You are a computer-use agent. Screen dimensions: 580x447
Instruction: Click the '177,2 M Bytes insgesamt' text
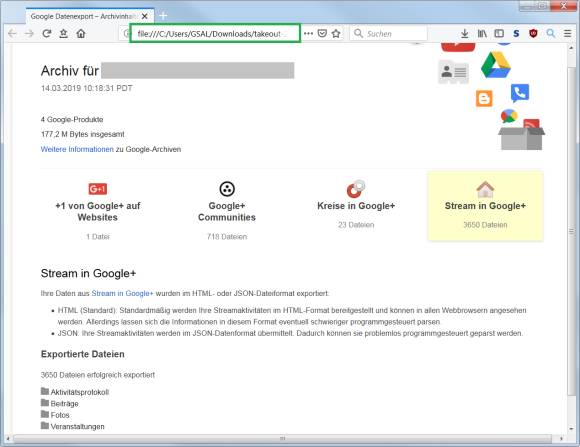point(82,134)
